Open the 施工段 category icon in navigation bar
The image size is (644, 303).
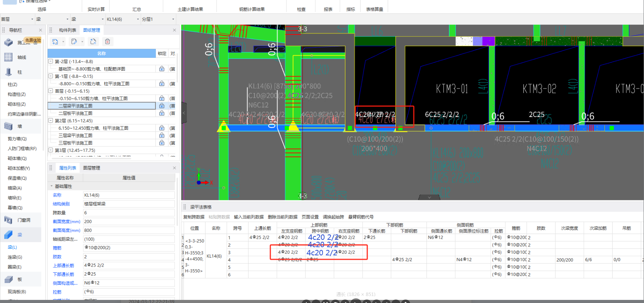pos(9,42)
